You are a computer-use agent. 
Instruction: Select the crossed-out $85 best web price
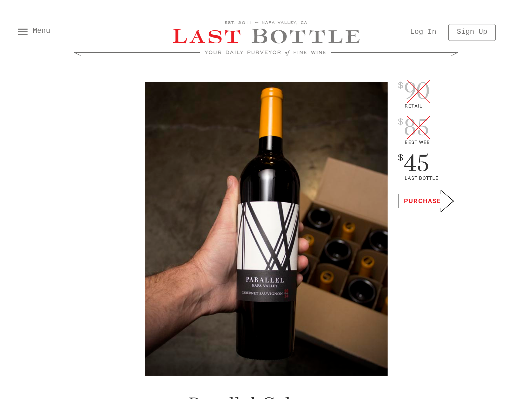(414, 127)
